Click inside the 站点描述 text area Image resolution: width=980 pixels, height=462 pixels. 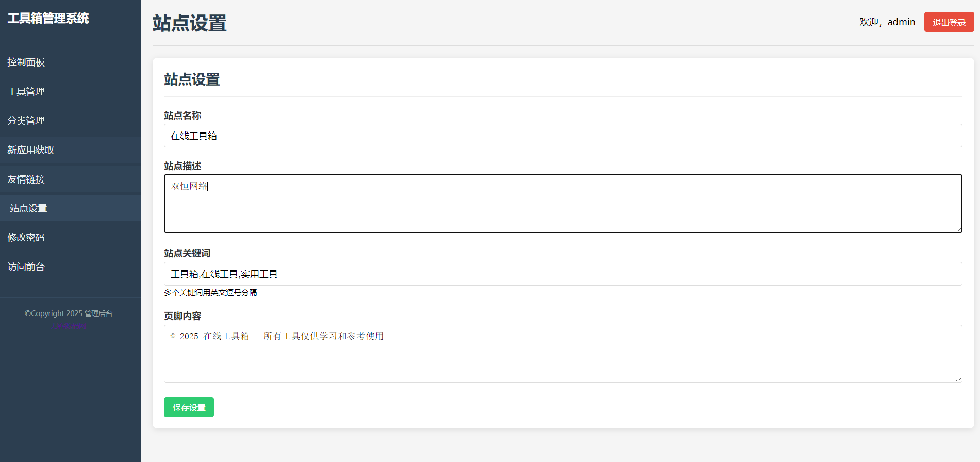point(562,204)
